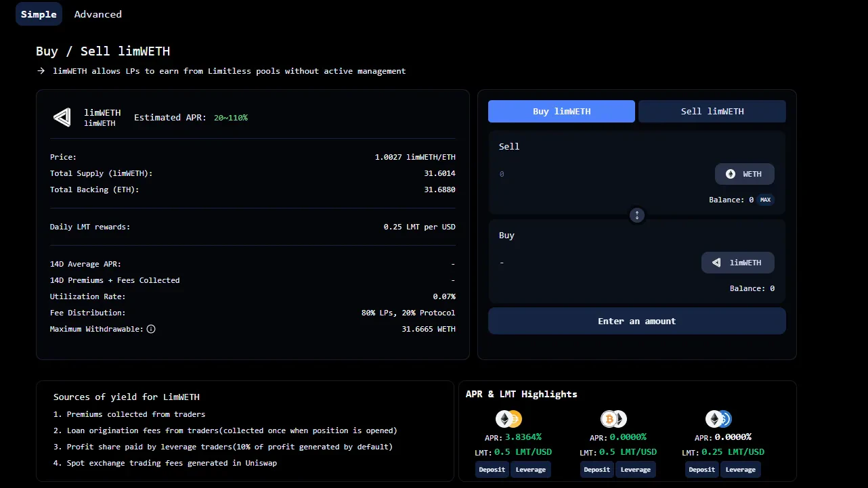Click Deposit under the 0.25 LMT/USD pair
Viewport: 868px width, 488px height.
pos(702,470)
